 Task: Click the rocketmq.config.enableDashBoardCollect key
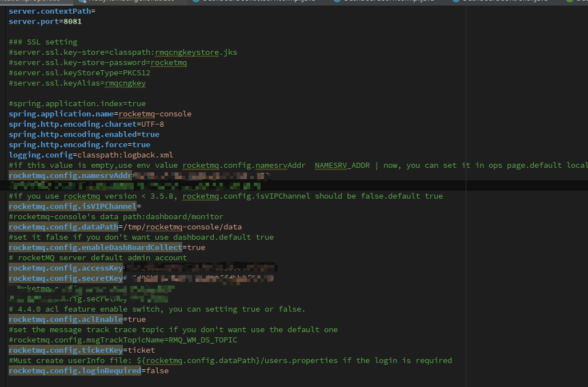point(95,247)
